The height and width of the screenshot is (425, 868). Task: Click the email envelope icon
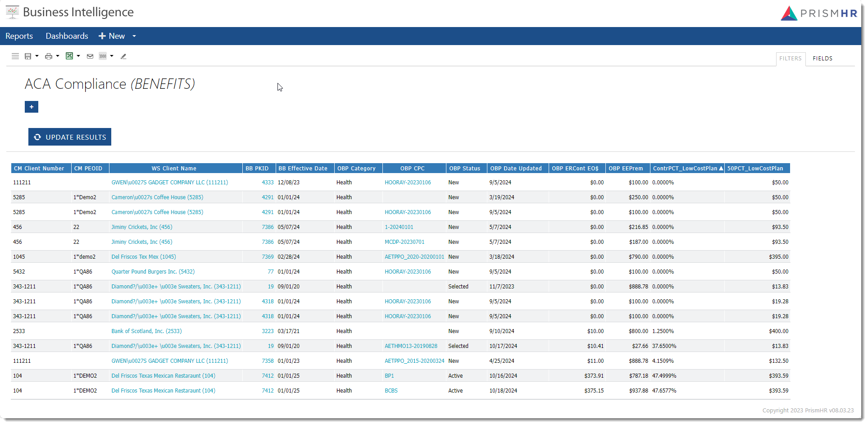(90, 56)
